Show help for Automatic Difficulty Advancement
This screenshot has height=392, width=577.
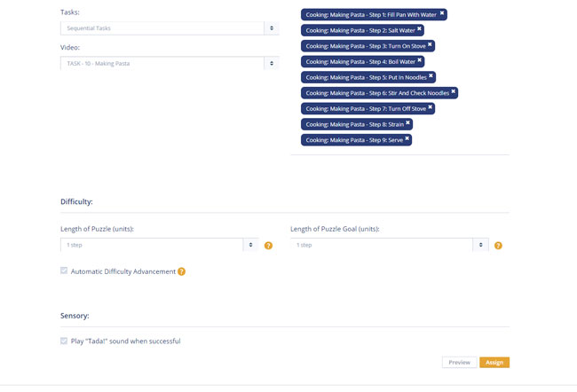pos(181,271)
